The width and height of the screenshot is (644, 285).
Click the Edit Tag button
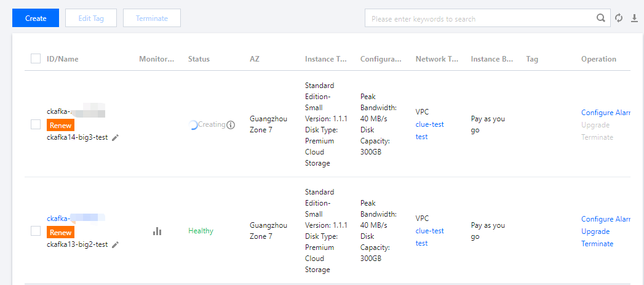pyautogui.click(x=91, y=18)
